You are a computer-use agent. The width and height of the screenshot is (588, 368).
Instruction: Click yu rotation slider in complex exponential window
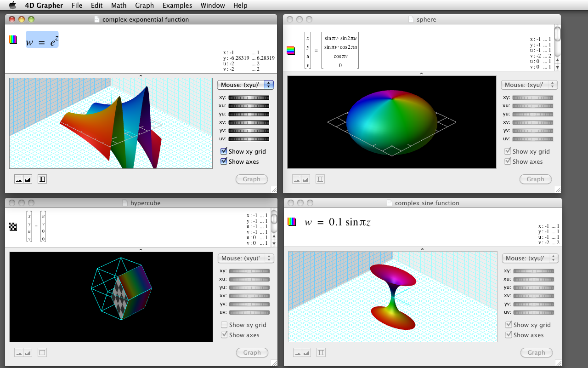(249, 114)
